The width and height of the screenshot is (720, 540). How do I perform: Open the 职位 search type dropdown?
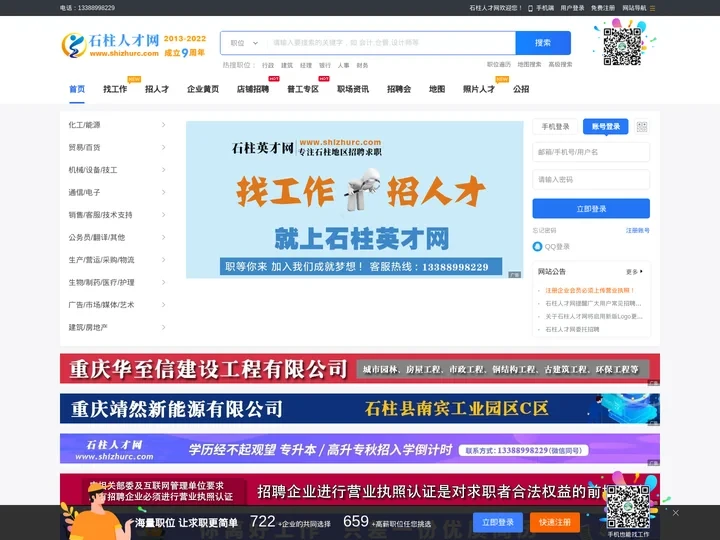click(x=244, y=43)
